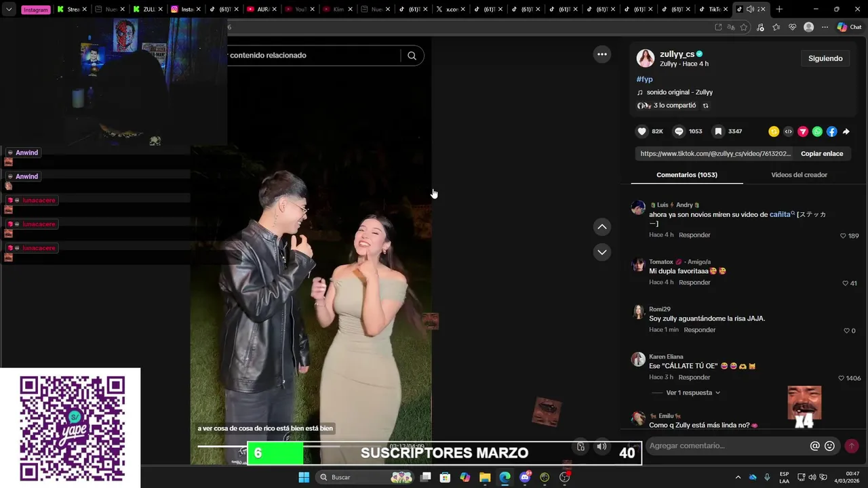The height and width of the screenshot is (488, 868).
Task: Open Karen Eliana's profile picture
Action: pos(638,359)
